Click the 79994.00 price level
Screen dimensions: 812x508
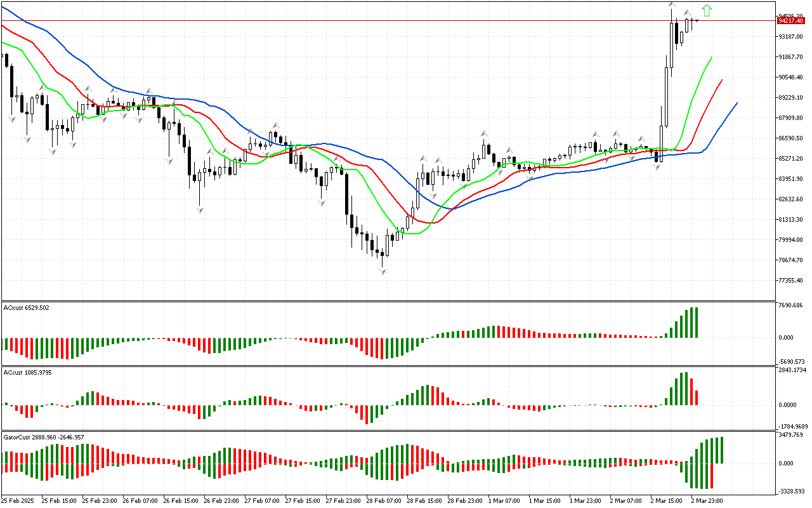tap(790, 240)
